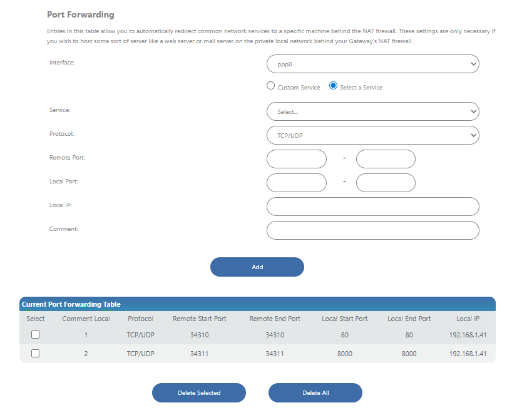The height and width of the screenshot is (420, 512).
Task: Click the Comment Local column header
Action: pos(86,319)
